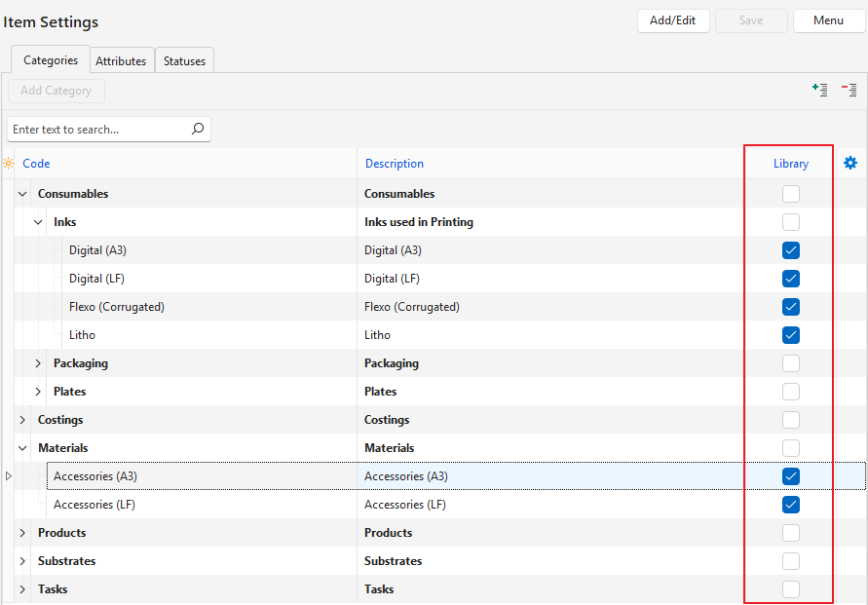Click the green expand all rows icon
Screen dimensions: 868x605
pos(820,90)
